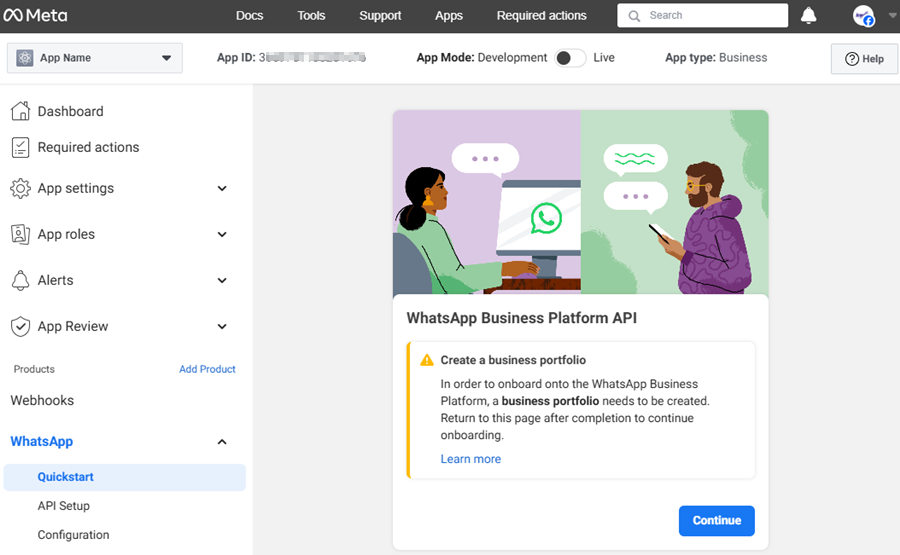Expand the App settings chevron

pos(222,188)
